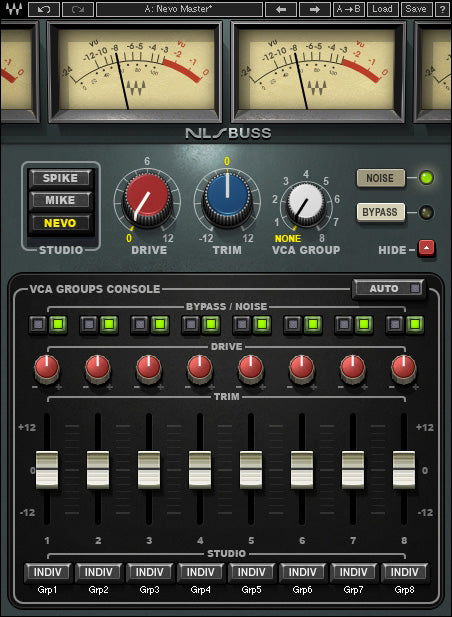Click the left main VU meter
Screen dimensions: 452x617
click(x=135, y=72)
